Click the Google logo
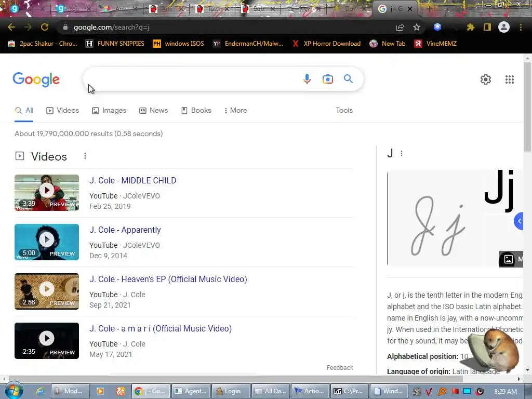Screen dimensions: 532x399 pos(36,79)
